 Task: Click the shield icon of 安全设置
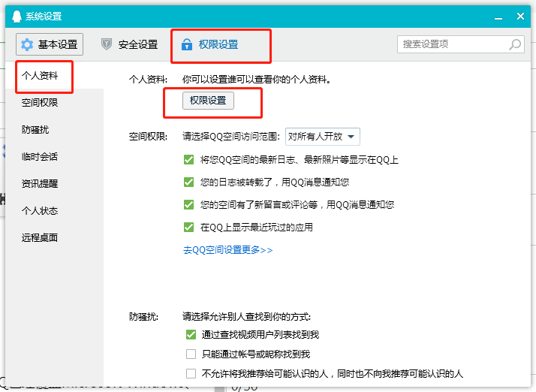click(107, 44)
